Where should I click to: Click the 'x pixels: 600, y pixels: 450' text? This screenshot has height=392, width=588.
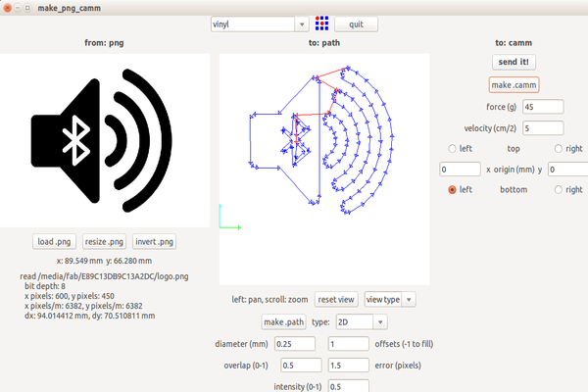70,296
